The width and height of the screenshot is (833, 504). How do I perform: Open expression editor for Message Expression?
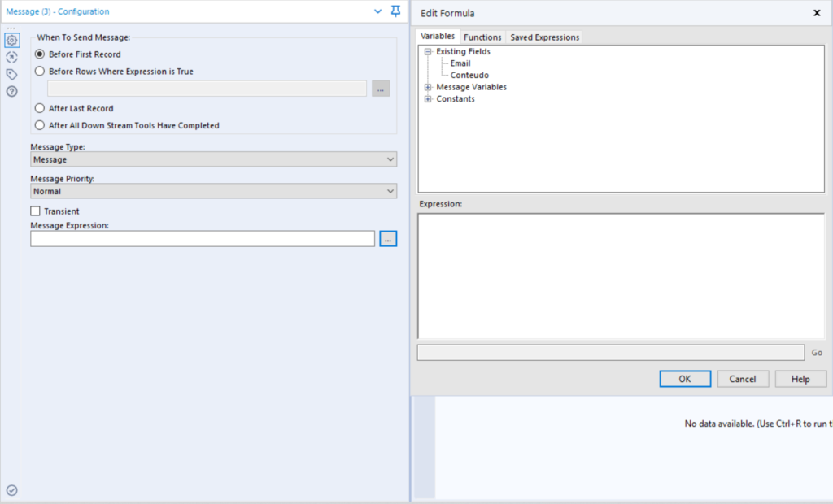tap(388, 239)
